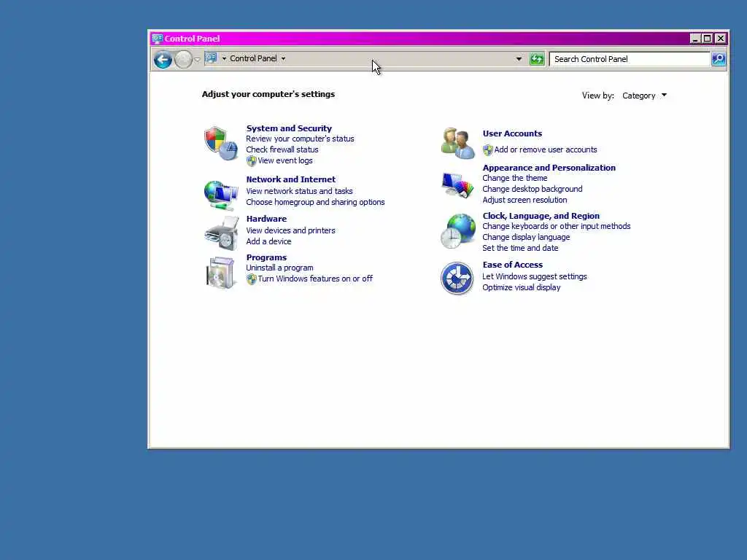Open the Ease of Access icon
This screenshot has width=747, height=560.
click(457, 278)
